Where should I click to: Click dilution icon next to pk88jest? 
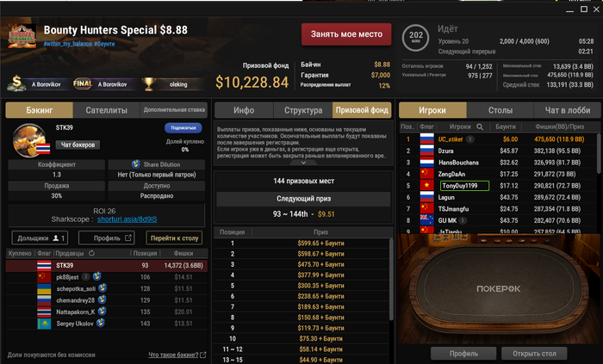(x=96, y=276)
